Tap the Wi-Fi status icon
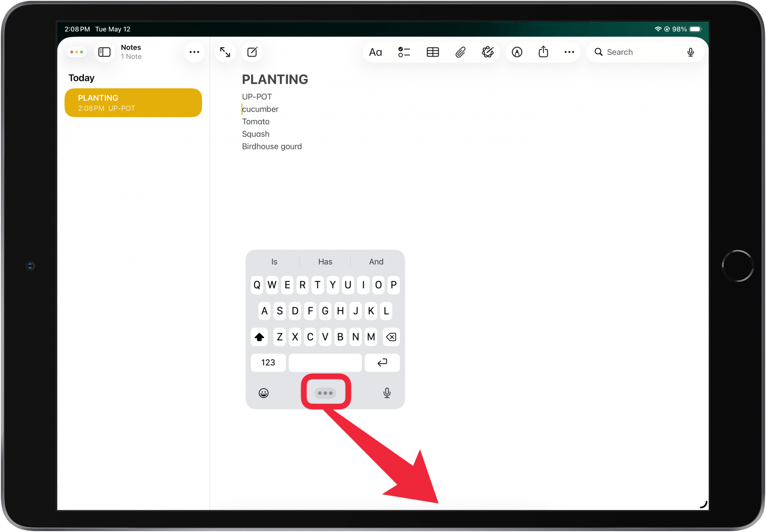The image size is (766, 532). (658, 29)
